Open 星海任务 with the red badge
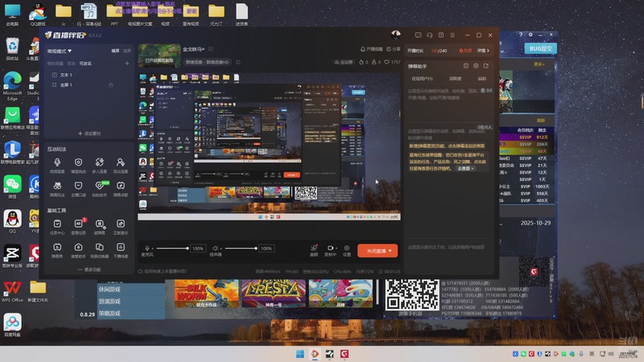The height and width of the screenshot is (362, 644). (79, 224)
